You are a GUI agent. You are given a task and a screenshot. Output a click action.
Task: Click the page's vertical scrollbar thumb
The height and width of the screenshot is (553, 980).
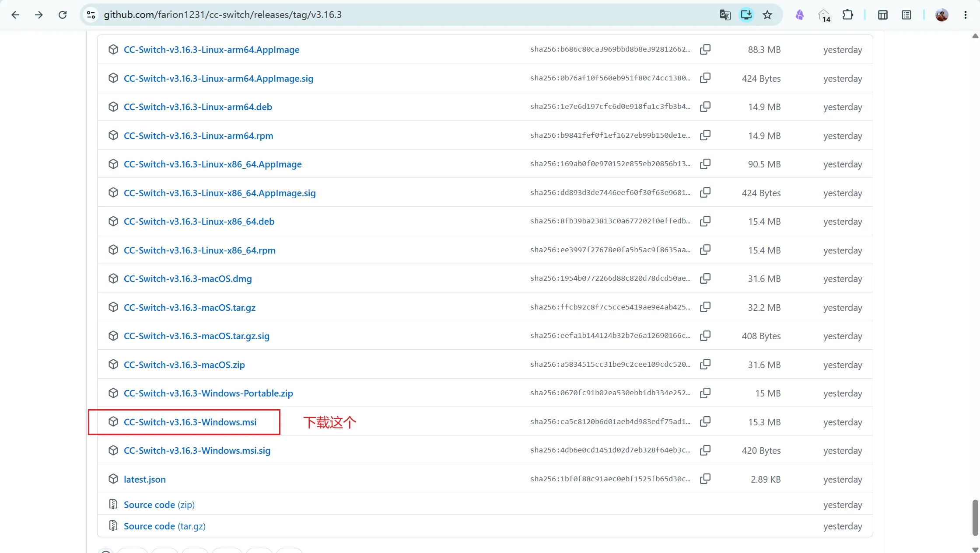[x=975, y=518]
